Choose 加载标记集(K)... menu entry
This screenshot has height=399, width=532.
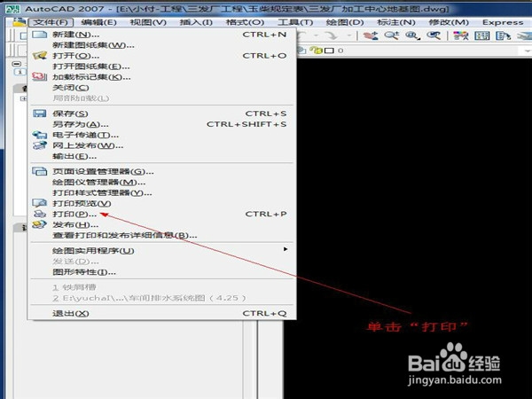[x=162, y=77]
